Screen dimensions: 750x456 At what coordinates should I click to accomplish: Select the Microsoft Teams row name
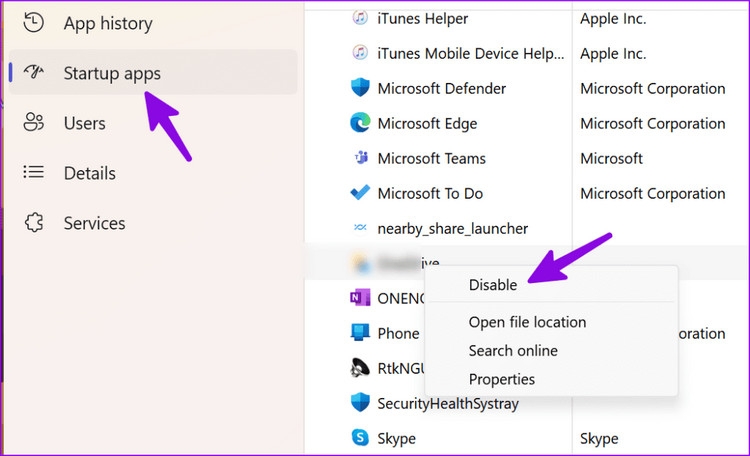(431, 158)
